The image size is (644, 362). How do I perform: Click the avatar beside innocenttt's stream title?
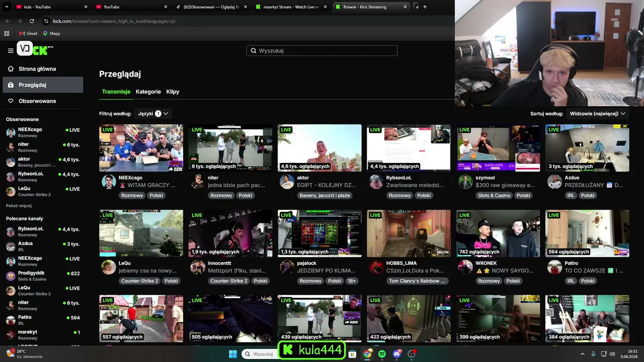point(198,267)
